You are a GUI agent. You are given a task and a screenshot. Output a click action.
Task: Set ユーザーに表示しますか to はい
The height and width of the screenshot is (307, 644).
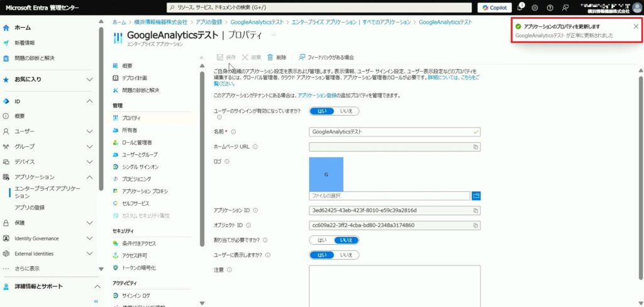(x=322, y=255)
